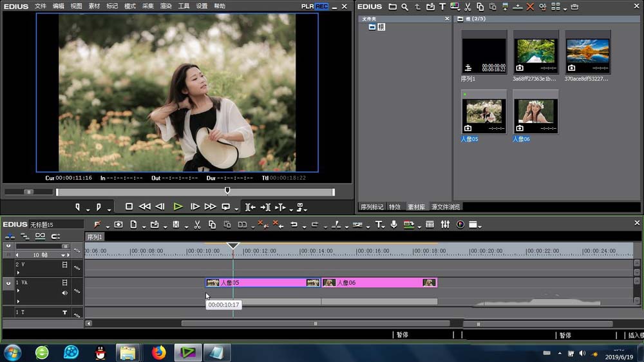
Task: Toggle audio speaker on 1 VA track
Action: pyautogui.click(x=64, y=293)
